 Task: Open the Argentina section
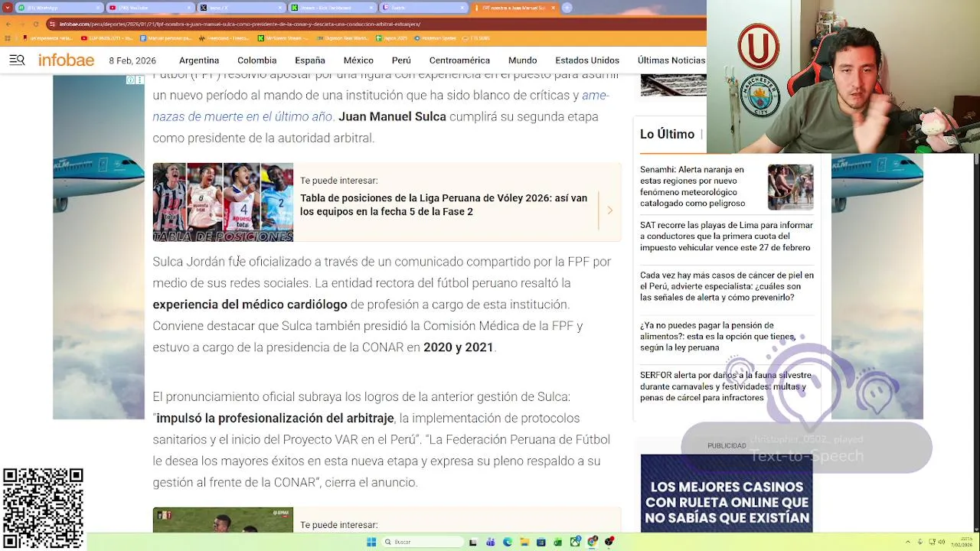click(x=199, y=60)
